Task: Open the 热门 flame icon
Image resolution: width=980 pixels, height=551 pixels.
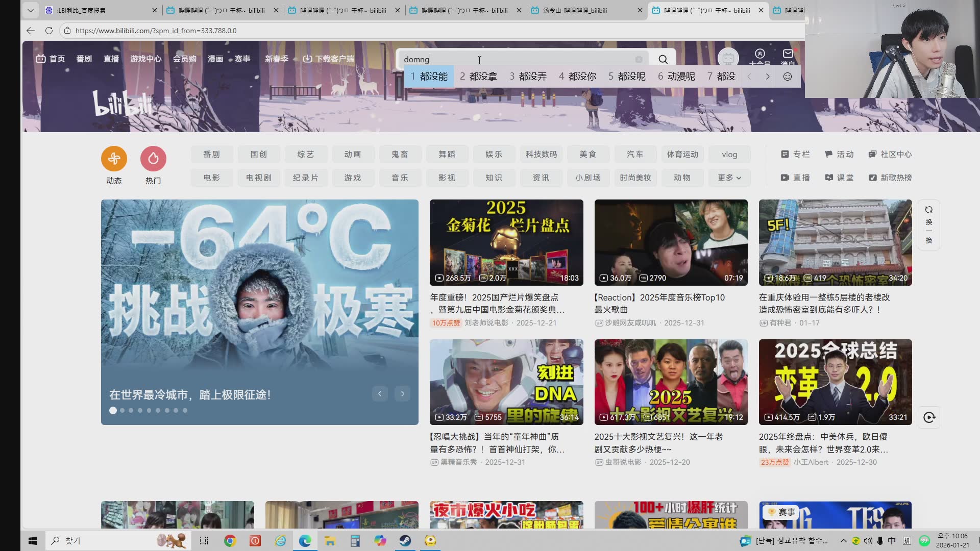Action: coord(153,159)
